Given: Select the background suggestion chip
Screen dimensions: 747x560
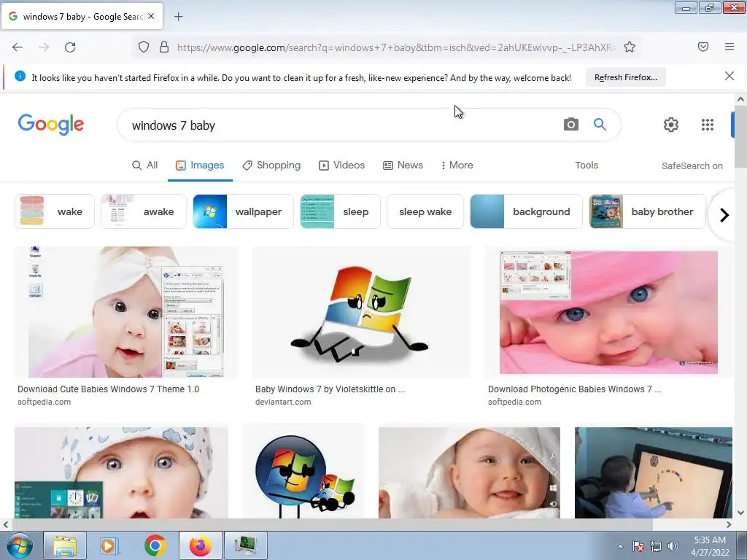Looking at the screenshot, I should click(x=526, y=211).
